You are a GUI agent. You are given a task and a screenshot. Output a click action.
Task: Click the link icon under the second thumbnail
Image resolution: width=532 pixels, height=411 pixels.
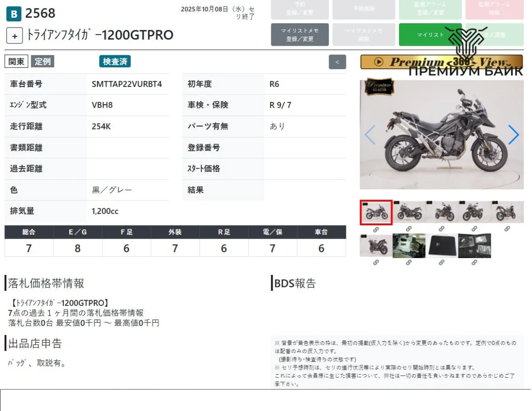(x=409, y=229)
